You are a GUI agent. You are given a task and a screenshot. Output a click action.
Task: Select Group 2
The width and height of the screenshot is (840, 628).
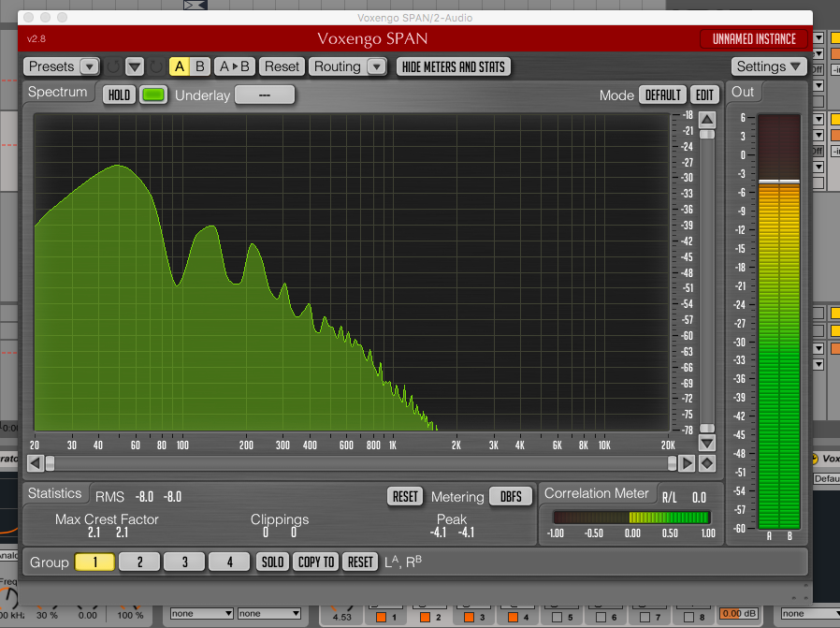(139, 562)
